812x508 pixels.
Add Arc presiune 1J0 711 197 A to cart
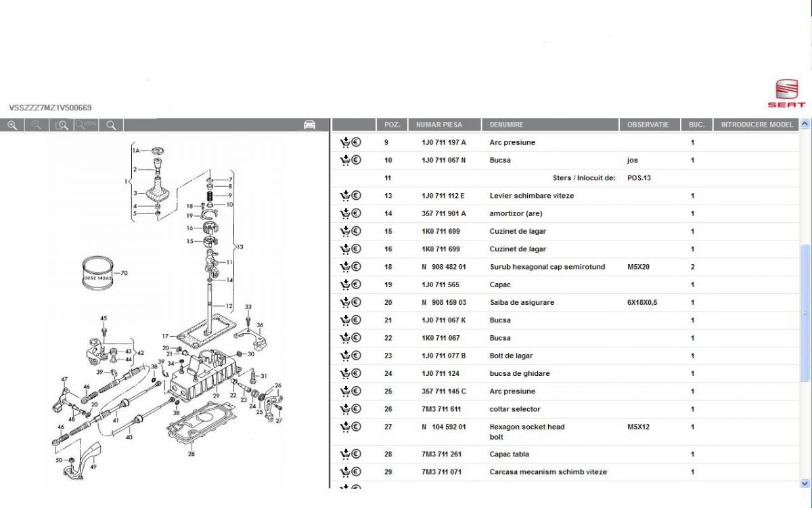coord(344,143)
